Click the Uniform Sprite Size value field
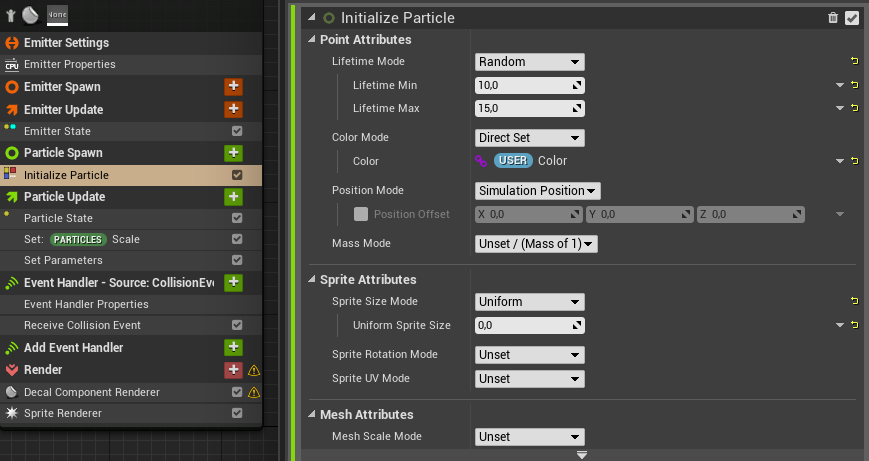Viewport: 869px width, 461px height. (529, 325)
